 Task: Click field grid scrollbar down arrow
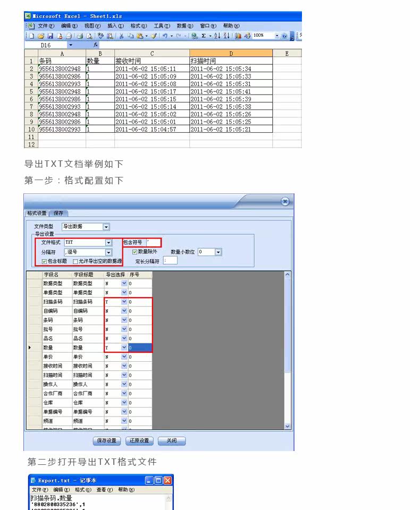[x=287, y=426]
